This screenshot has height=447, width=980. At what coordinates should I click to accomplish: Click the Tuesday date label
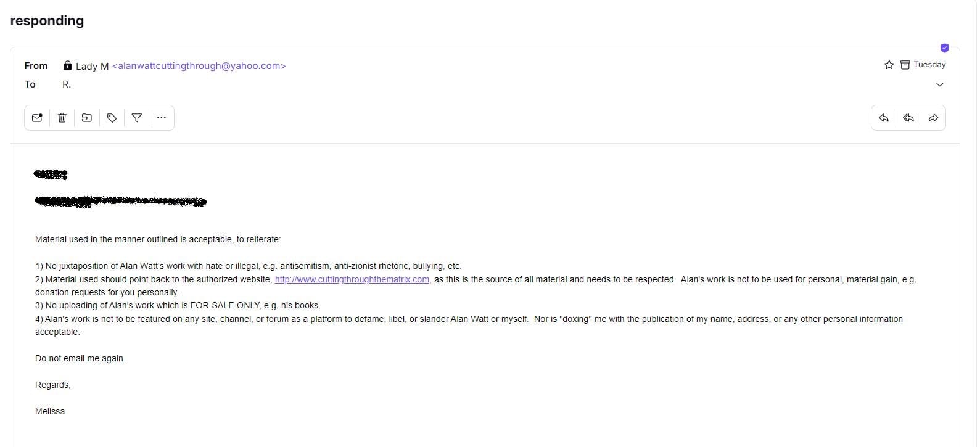pyautogui.click(x=929, y=65)
